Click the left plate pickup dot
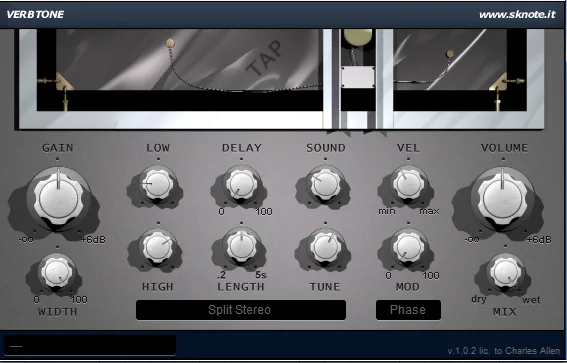567x363 pixels. (170, 44)
